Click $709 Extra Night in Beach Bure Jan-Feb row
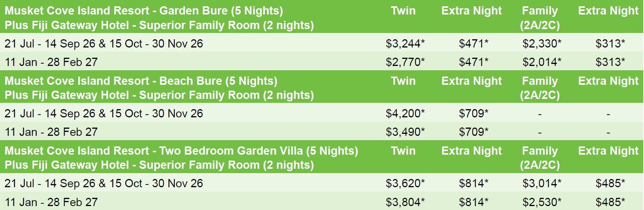Image resolution: width=644 pixels, height=210 pixels. [x=473, y=132]
